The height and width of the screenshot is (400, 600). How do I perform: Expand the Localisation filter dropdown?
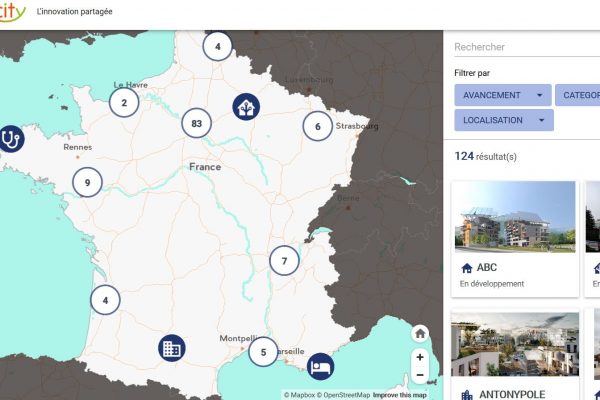click(x=502, y=120)
